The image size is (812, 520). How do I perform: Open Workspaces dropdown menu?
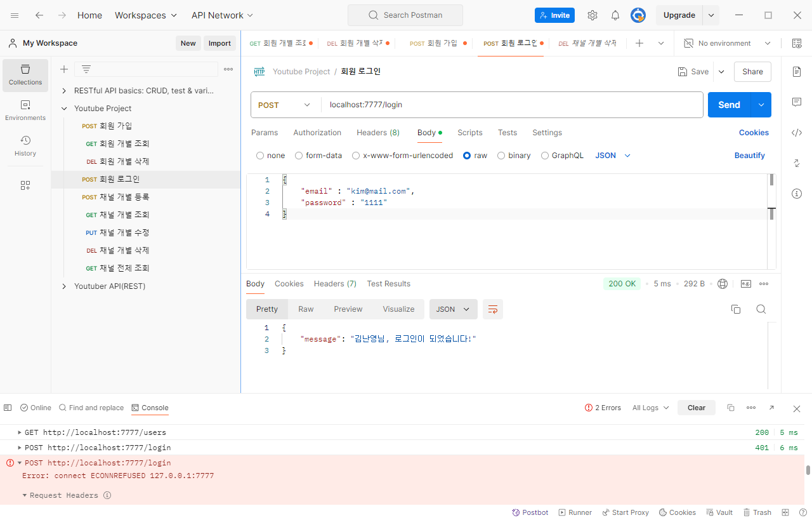(x=147, y=15)
